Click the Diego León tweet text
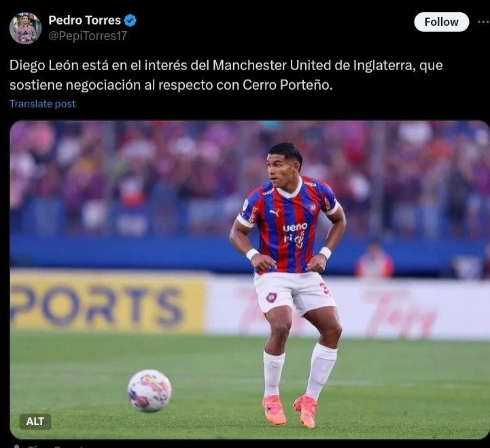Screen dimensions: 490x448 pyautogui.click(x=226, y=75)
